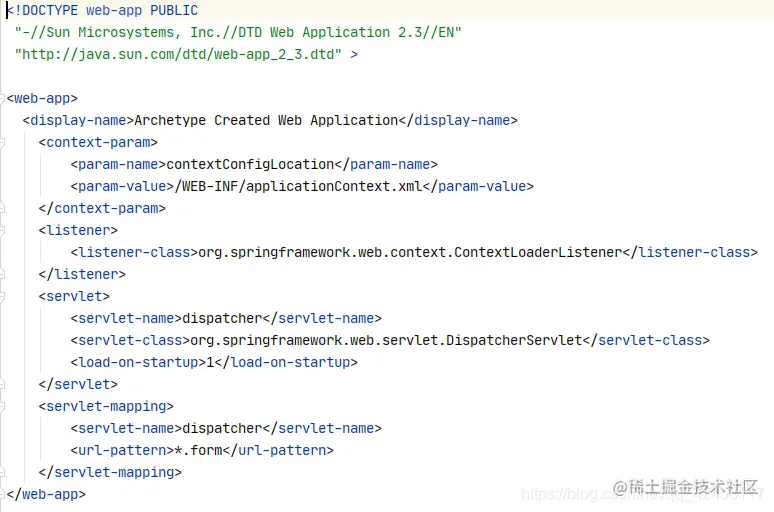Click the opening <load-on-startup> tag
Viewport: 774px width, 512px height.
point(138,362)
